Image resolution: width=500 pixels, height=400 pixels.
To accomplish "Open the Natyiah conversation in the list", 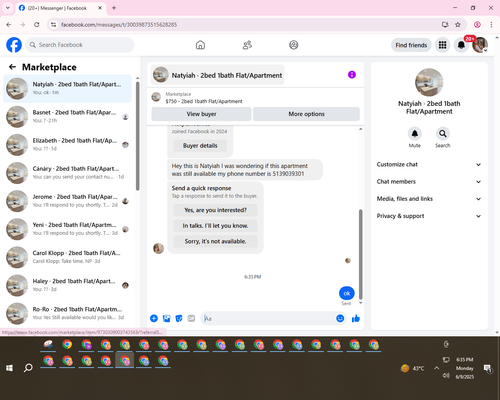I will point(67,89).
